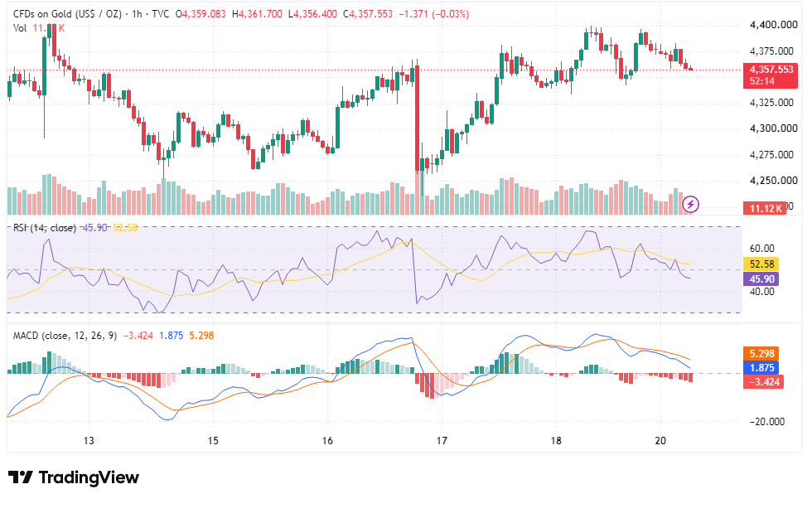Click the purple lightning bolt icon
This screenshot has width=812, height=523.
tap(690, 205)
